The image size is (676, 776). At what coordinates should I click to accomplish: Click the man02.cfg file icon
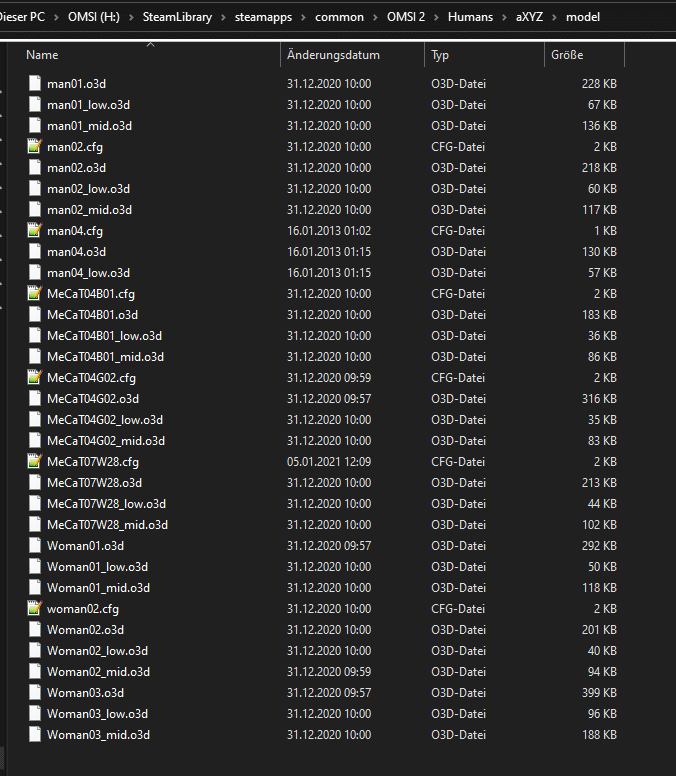pos(35,147)
